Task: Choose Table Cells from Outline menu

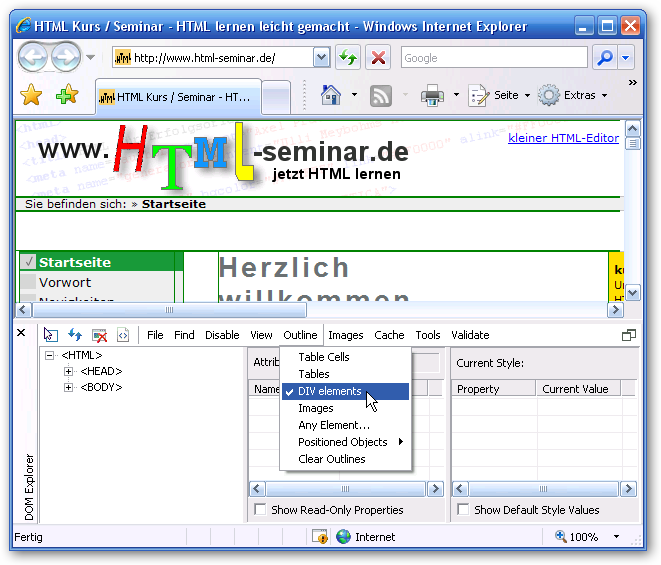Action: (x=345, y=357)
